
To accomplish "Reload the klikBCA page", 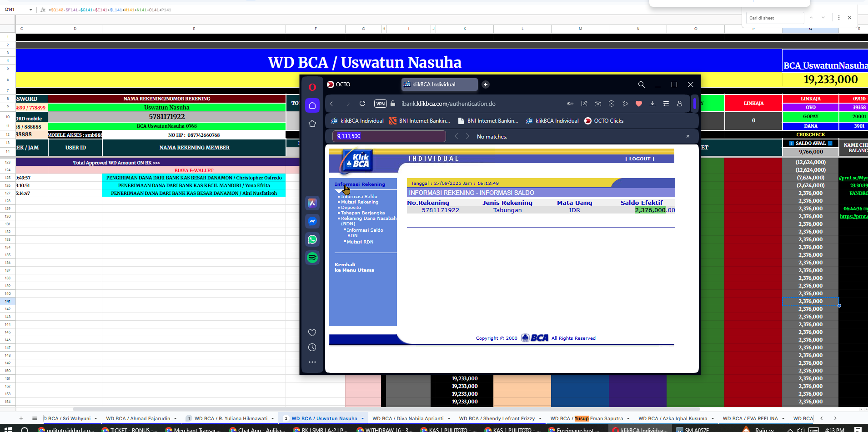I will (362, 104).
